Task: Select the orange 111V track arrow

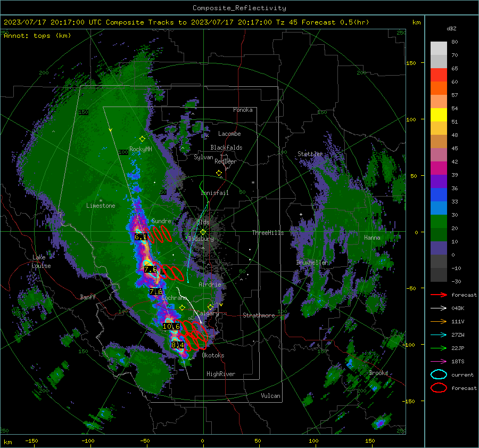Action: (x=439, y=321)
